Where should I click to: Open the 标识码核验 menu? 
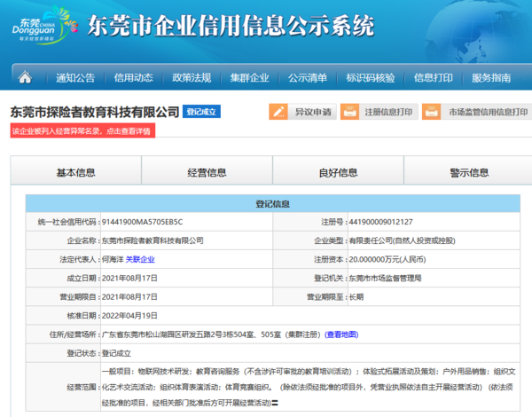click(x=370, y=78)
